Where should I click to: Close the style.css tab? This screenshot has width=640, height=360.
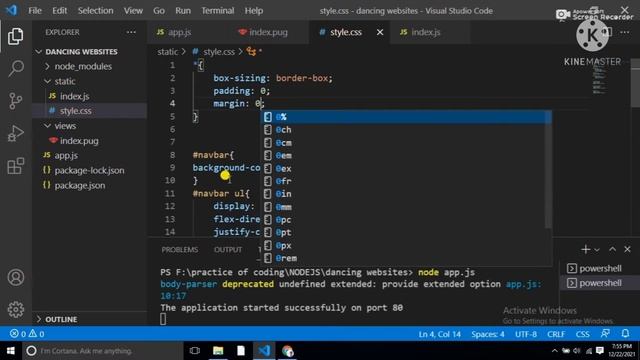(x=380, y=32)
